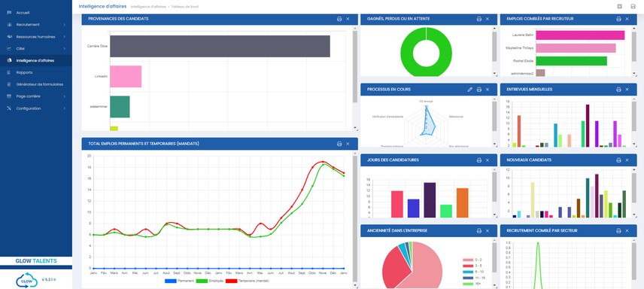The width and height of the screenshot is (644, 289).
Task: Close the Gagnés, perdus ou en attente widget
Action: coord(488,19)
